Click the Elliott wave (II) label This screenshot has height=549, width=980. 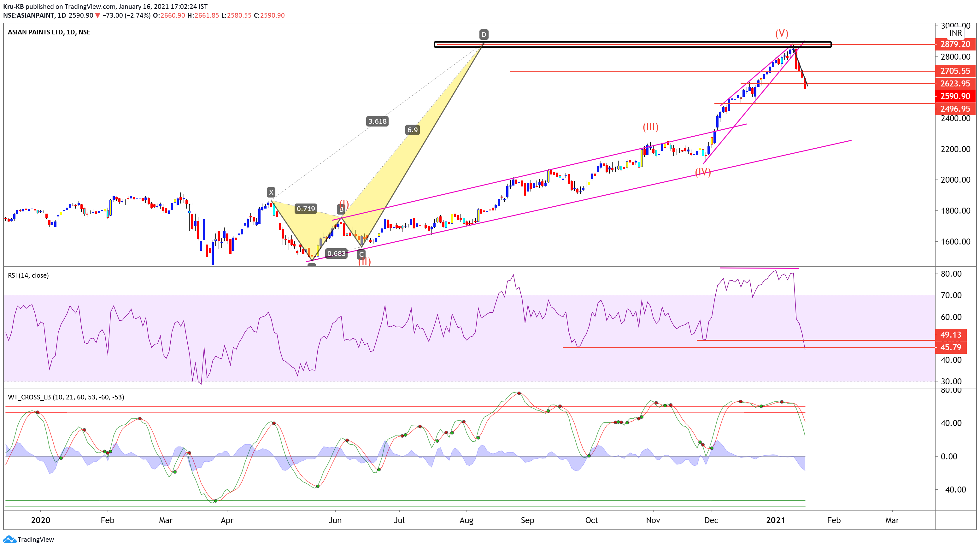click(364, 261)
